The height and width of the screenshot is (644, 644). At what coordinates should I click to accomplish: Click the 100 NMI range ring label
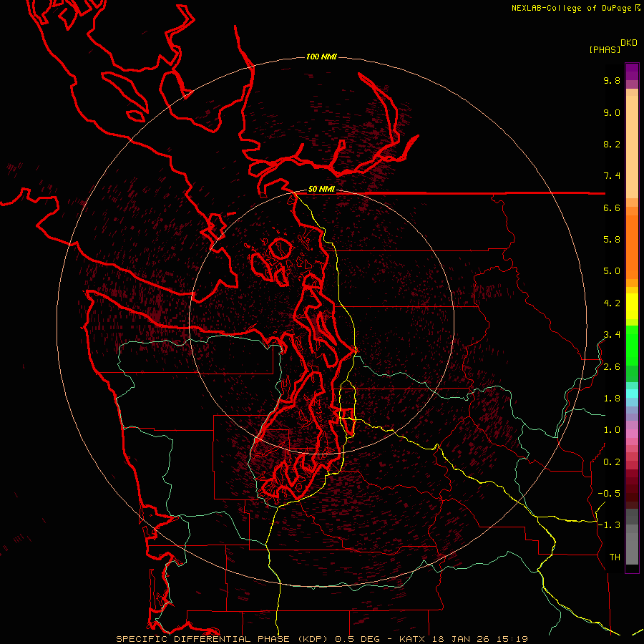click(x=321, y=57)
